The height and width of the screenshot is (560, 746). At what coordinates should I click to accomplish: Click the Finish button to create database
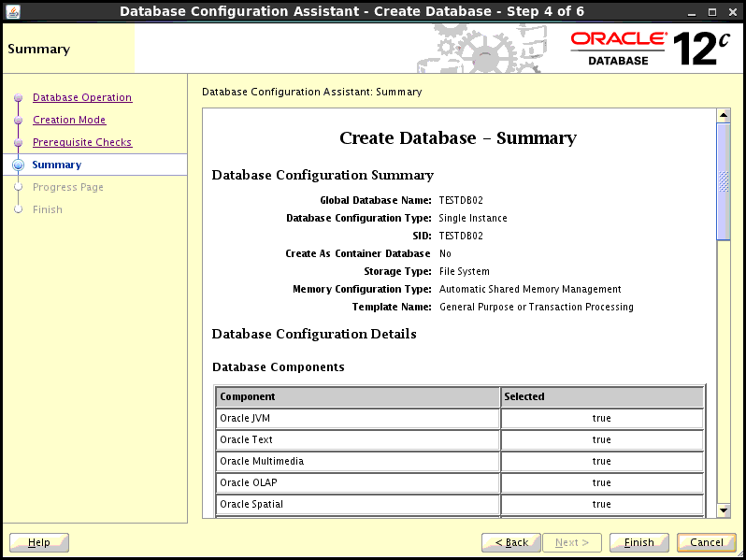638,542
